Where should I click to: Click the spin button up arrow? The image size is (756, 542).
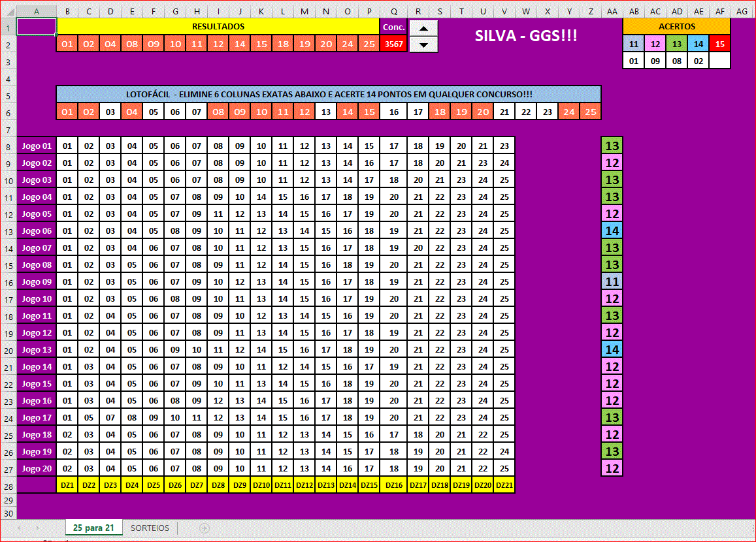(x=423, y=28)
